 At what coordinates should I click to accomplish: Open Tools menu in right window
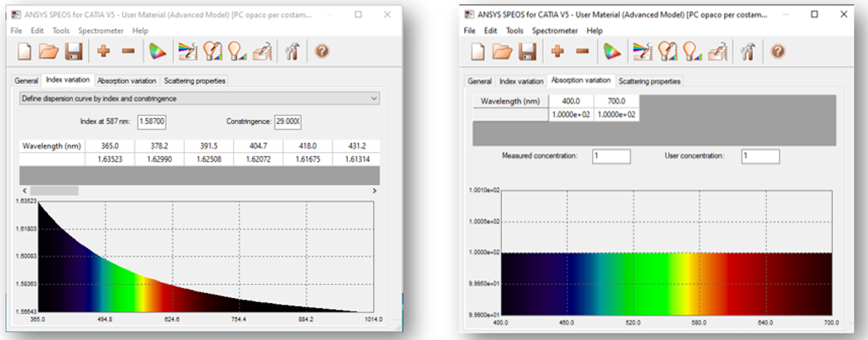coord(514,30)
